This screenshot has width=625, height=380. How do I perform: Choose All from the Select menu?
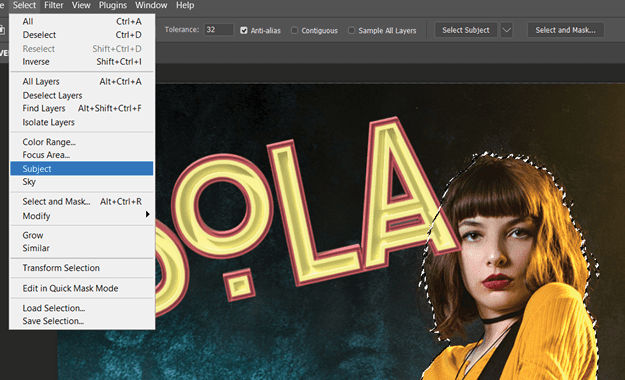pyautogui.click(x=82, y=22)
